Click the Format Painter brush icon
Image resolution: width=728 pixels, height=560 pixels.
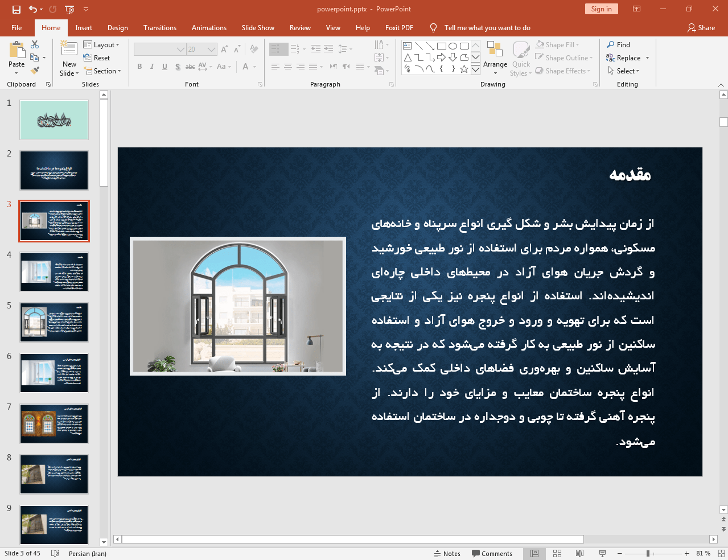pos(35,71)
